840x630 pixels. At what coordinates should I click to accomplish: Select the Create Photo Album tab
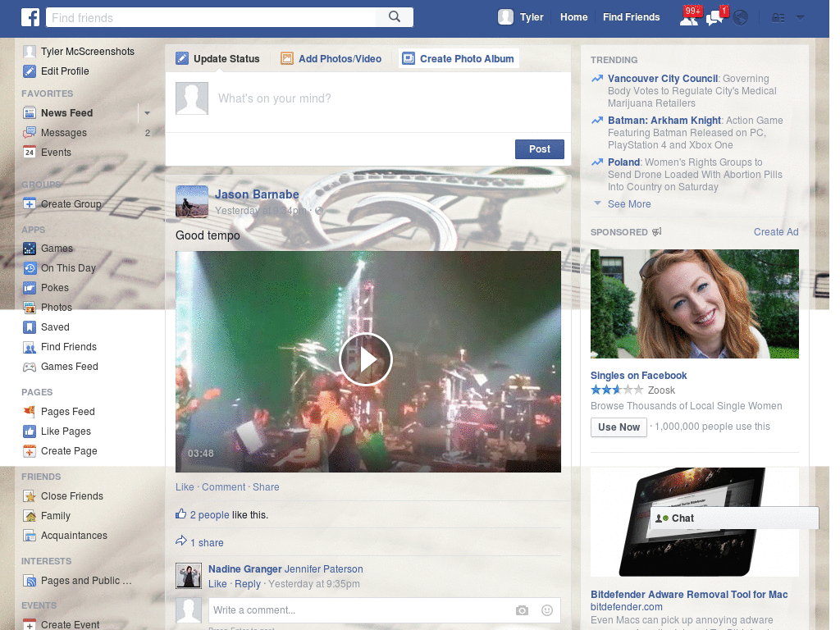tap(459, 58)
